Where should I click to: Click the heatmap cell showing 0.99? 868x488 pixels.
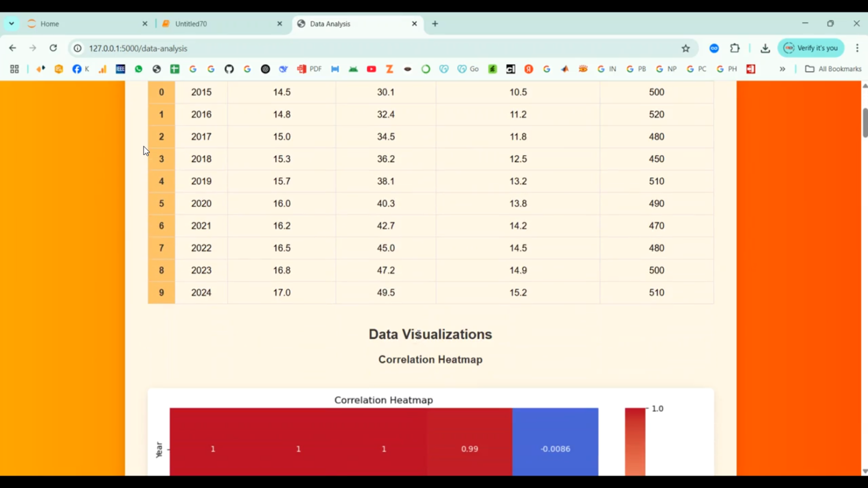470,442
